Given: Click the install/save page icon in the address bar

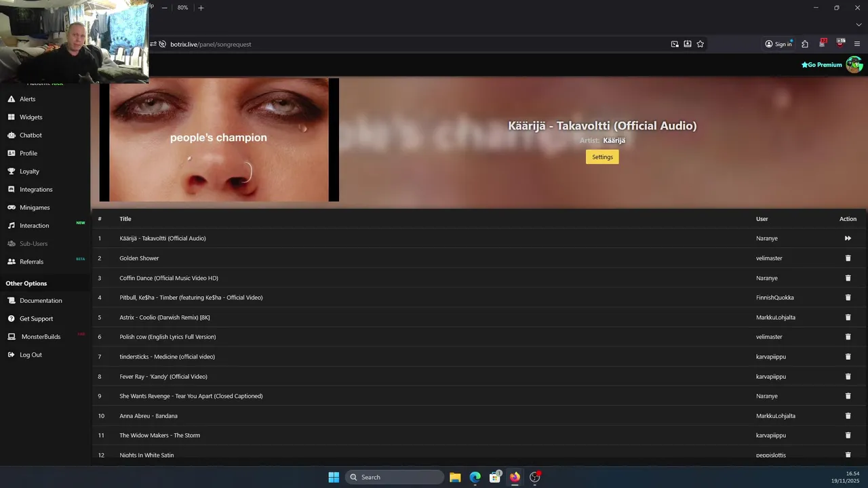Looking at the screenshot, I should tap(688, 44).
